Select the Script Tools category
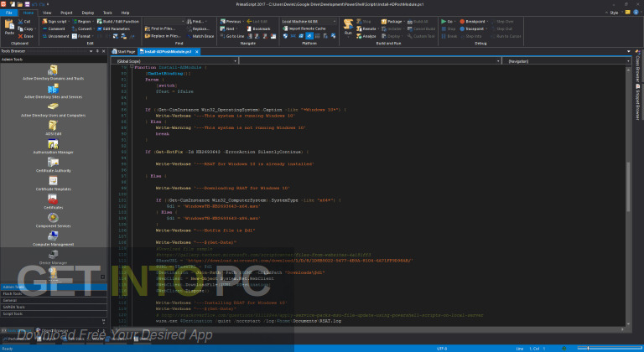 click(x=54, y=313)
